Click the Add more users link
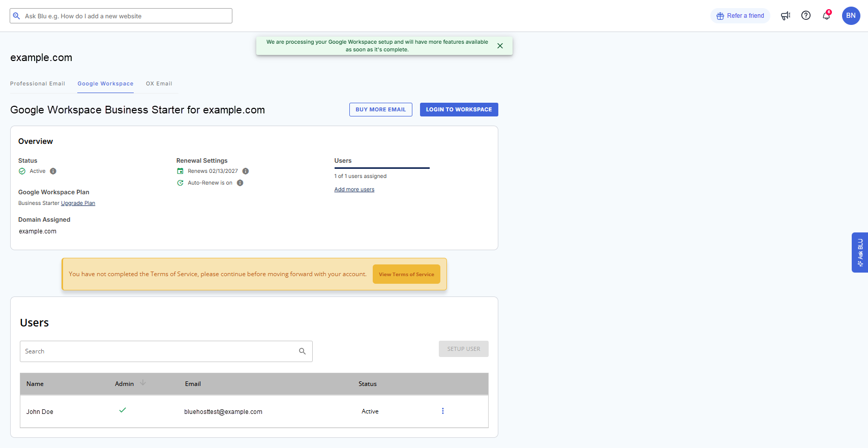 coord(354,190)
